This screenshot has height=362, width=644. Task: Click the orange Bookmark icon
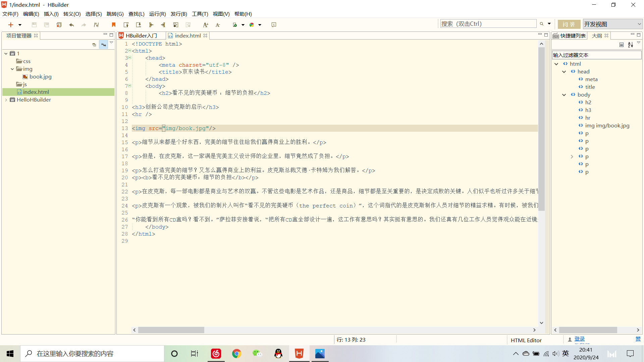coord(114,25)
